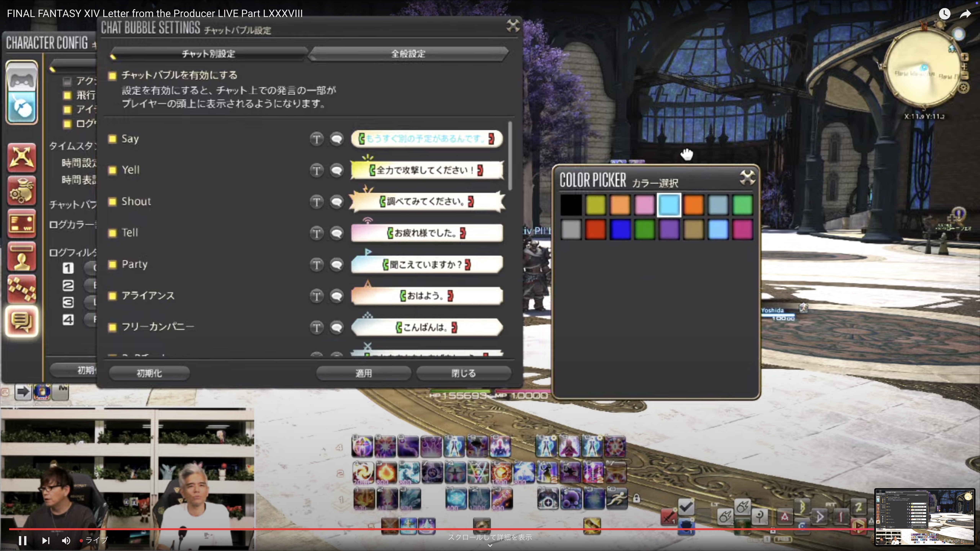Click the video preview thumbnail at bottom right
Image resolution: width=980 pixels, height=551 pixels.
click(924, 517)
